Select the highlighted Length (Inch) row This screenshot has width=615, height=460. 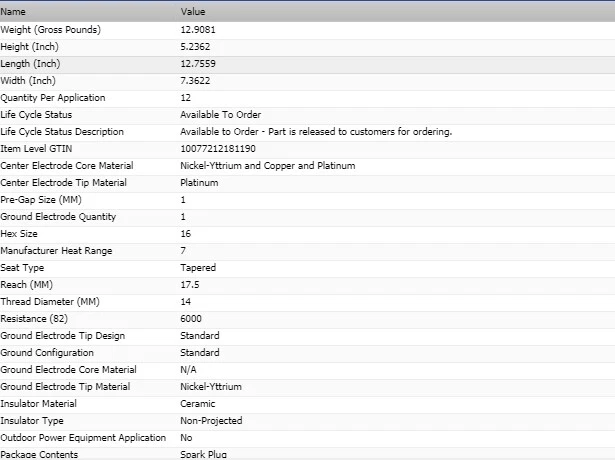click(37, 64)
